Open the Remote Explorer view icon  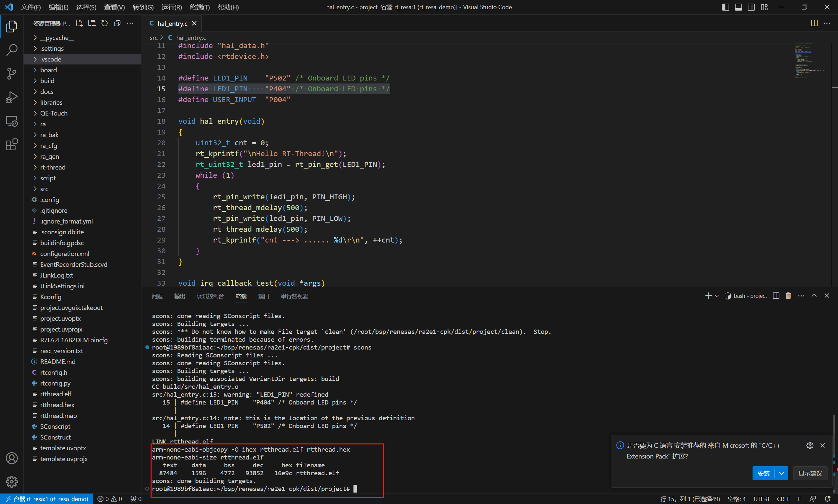pyautogui.click(x=11, y=121)
